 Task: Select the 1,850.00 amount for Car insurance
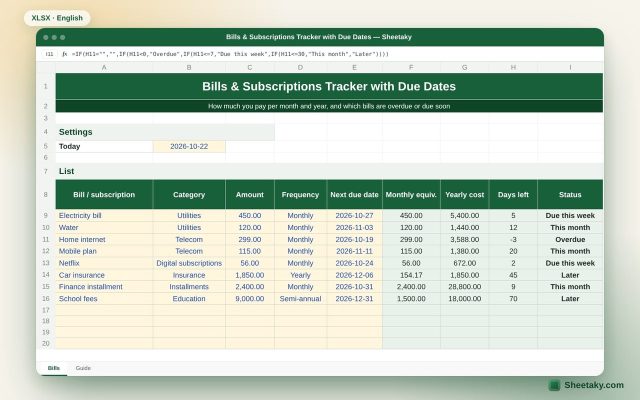click(x=250, y=275)
